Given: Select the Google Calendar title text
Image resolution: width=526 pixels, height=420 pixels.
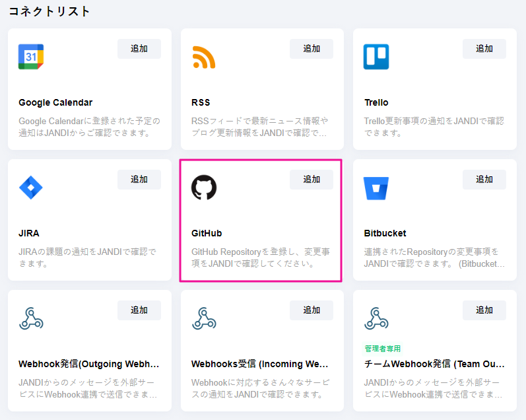Looking at the screenshot, I should coord(55,103).
